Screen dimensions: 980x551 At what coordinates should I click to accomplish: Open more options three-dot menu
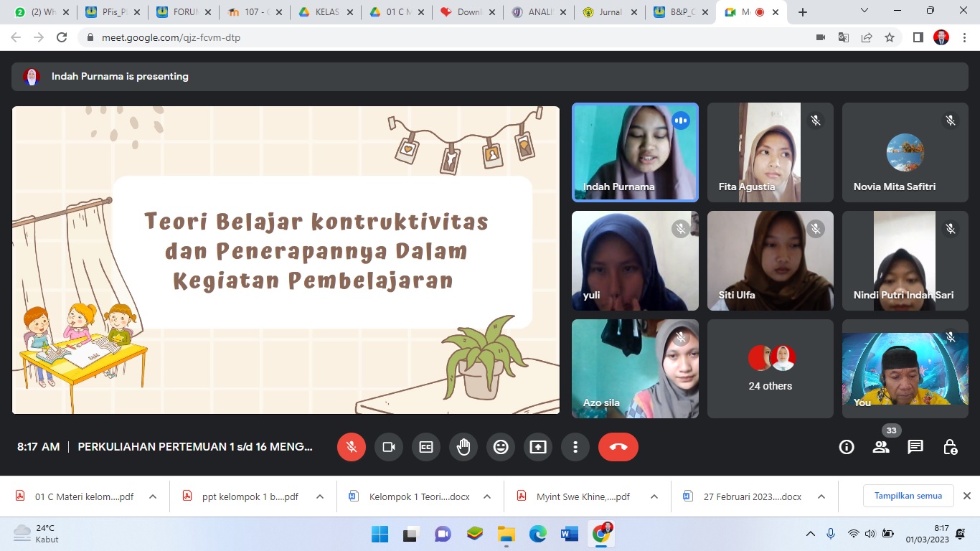pyautogui.click(x=575, y=447)
